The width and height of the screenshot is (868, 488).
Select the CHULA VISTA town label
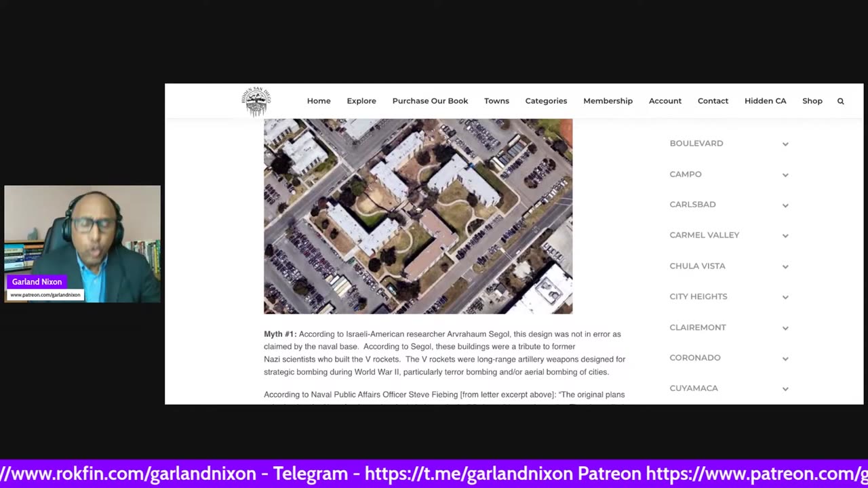pyautogui.click(x=697, y=266)
